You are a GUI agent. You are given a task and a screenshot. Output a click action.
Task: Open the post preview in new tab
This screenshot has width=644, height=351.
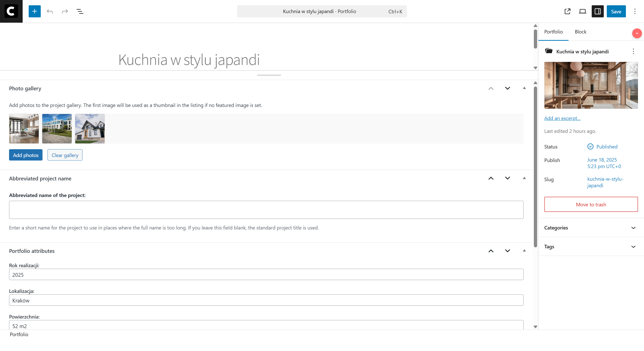[567, 11]
